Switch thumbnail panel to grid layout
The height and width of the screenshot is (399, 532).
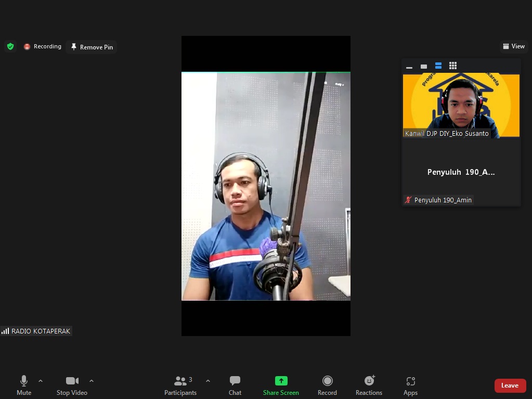click(453, 66)
